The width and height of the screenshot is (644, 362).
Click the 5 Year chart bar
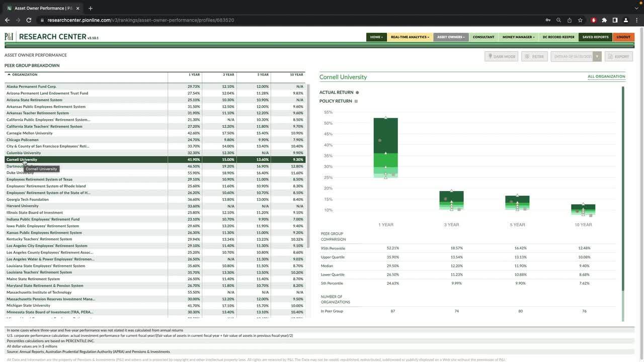517,203
